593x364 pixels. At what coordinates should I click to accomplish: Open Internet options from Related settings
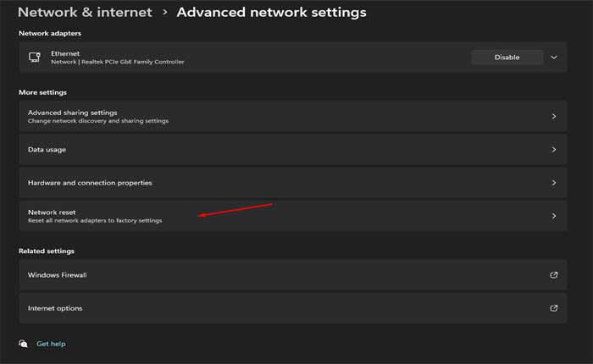(55, 308)
